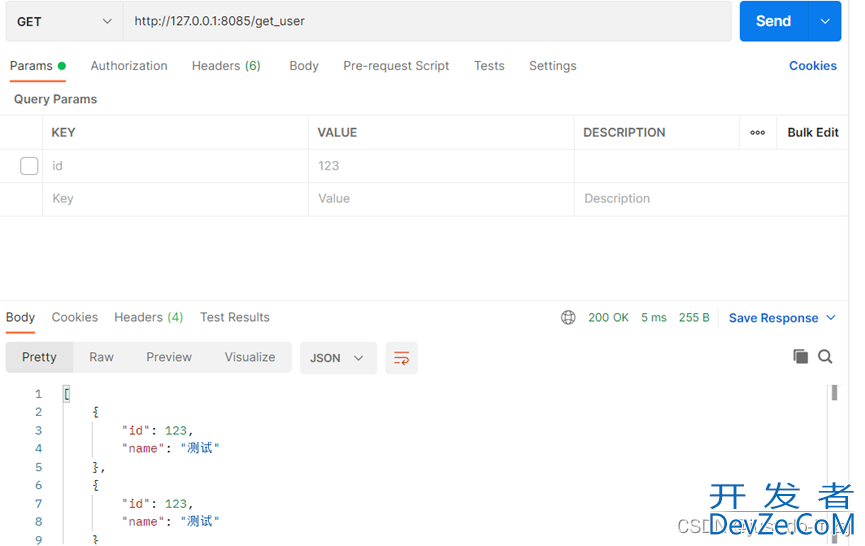
Task: Open the column options three-dot icon
Action: [757, 132]
